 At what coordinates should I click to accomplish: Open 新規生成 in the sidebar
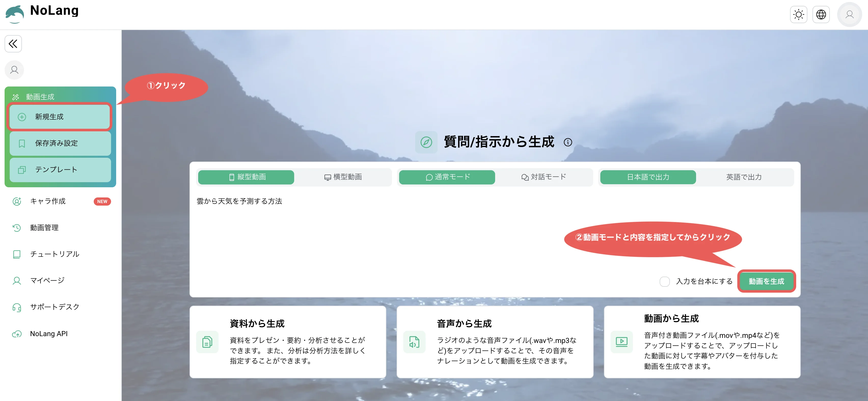point(60,117)
